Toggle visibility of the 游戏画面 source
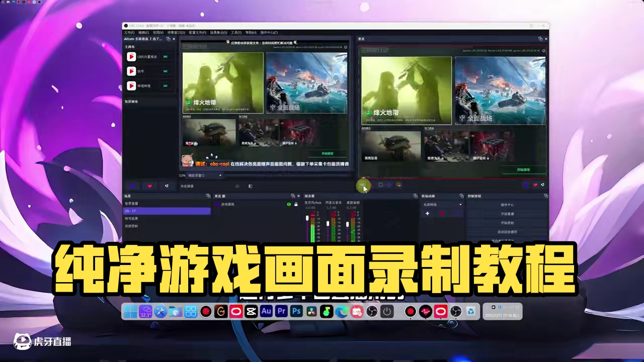Screen dimensions: 644x362 click(x=289, y=204)
